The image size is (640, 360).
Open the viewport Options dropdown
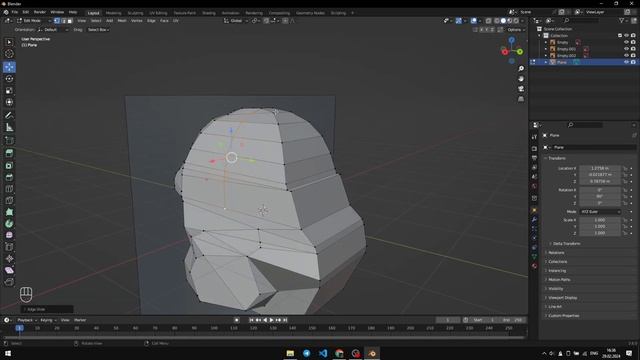pyautogui.click(x=516, y=30)
